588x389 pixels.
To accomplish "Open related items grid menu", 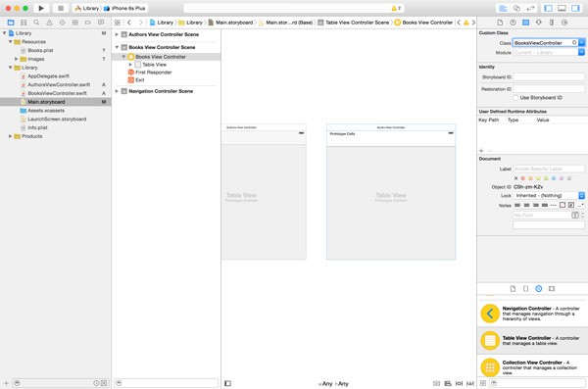I will [118, 23].
